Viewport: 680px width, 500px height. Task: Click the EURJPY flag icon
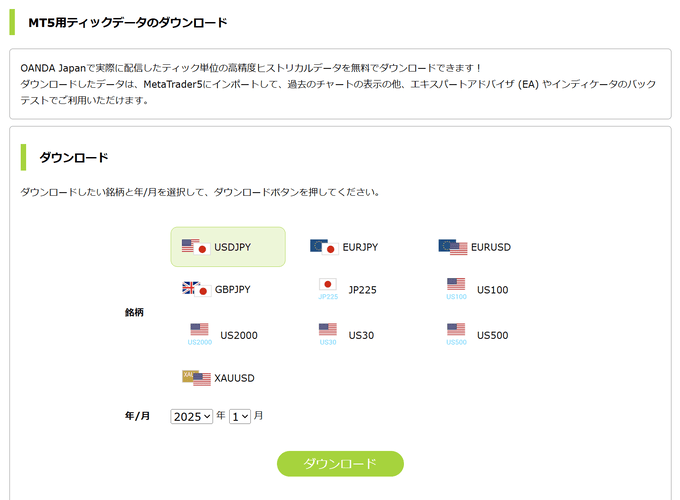323,247
